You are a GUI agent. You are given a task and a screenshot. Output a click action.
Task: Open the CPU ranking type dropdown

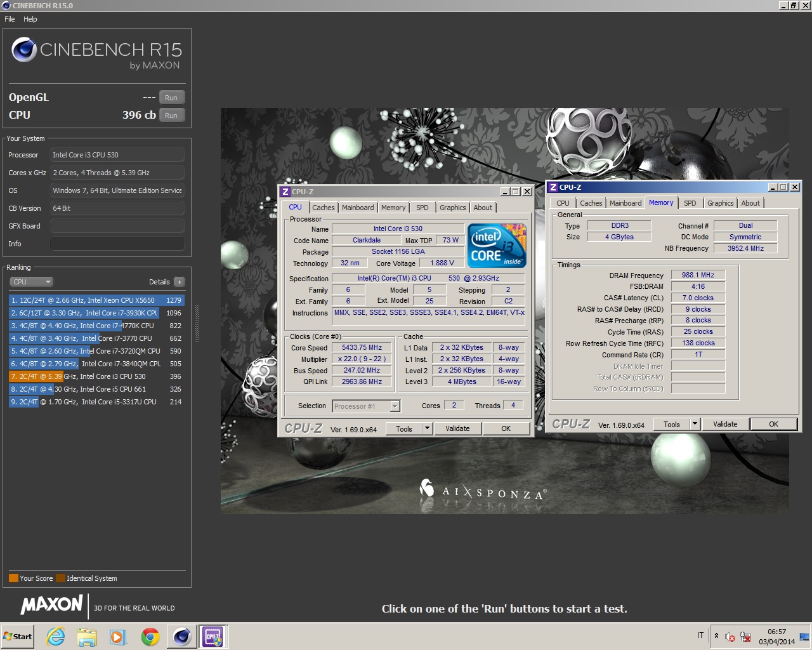click(x=31, y=282)
